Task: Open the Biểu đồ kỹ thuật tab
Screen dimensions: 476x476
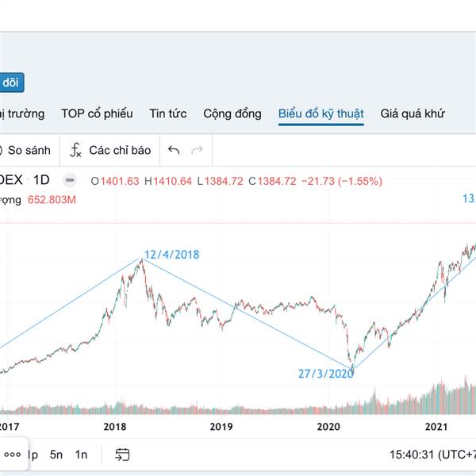Action: pos(321,113)
